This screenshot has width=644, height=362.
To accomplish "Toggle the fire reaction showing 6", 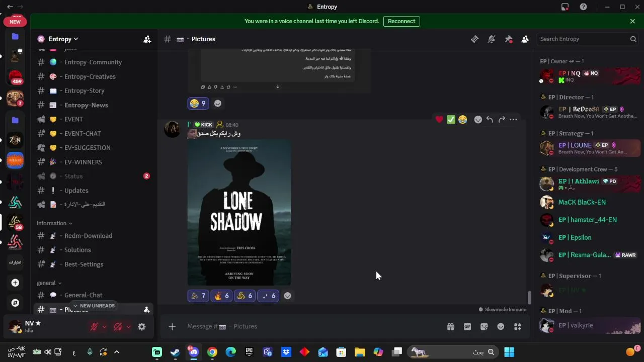I will [221, 296].
